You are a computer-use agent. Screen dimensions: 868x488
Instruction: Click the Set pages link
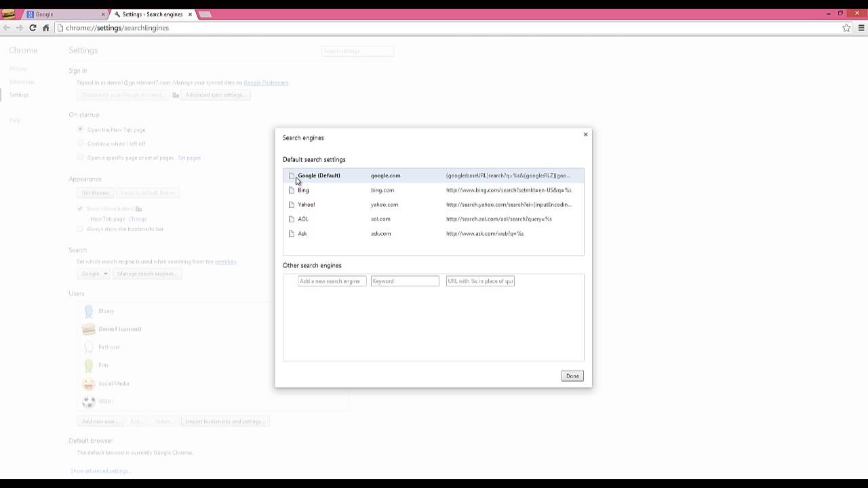189,158
